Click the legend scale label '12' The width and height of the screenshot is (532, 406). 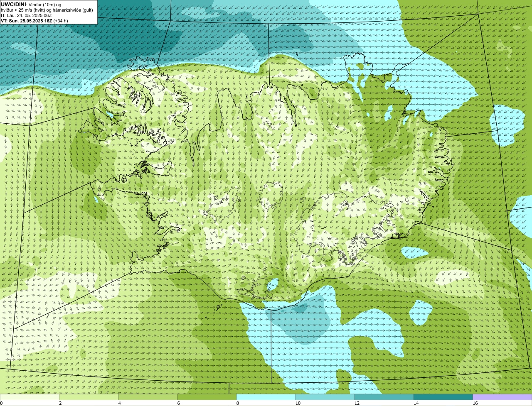coord(357,403)
